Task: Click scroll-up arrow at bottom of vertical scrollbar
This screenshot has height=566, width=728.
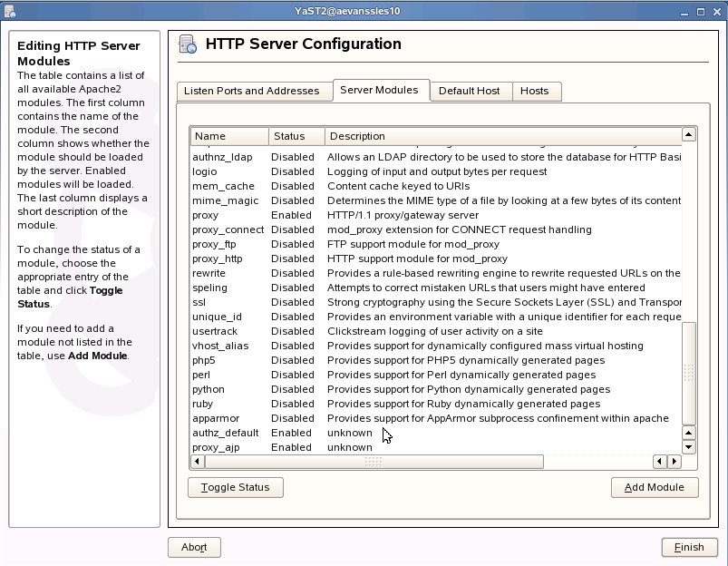Action: (688, 433)
